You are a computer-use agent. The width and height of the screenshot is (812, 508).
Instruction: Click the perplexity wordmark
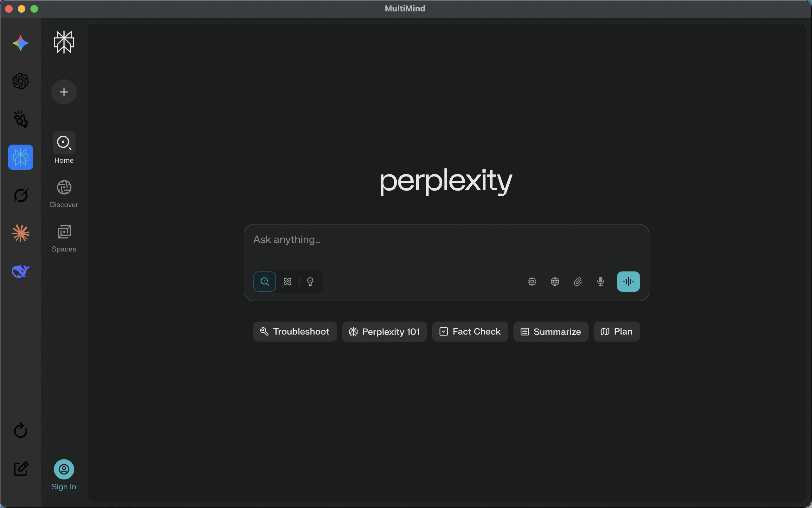tap(446, 181)
